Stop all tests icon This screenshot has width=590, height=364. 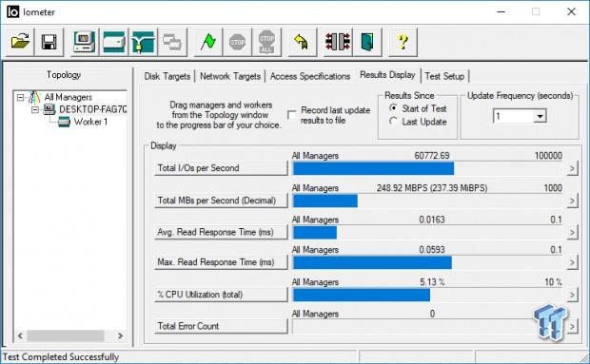tap(266, 42)
